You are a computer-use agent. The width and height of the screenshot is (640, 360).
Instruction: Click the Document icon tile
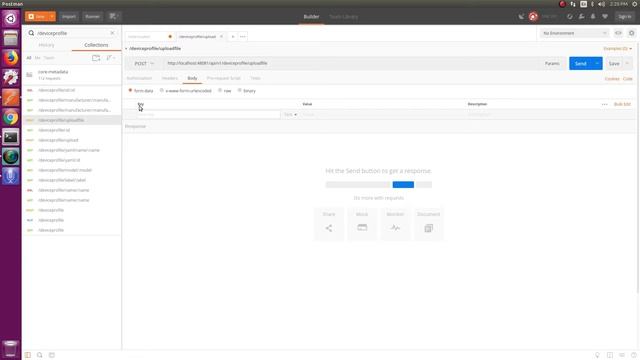[x=429, y=224]
